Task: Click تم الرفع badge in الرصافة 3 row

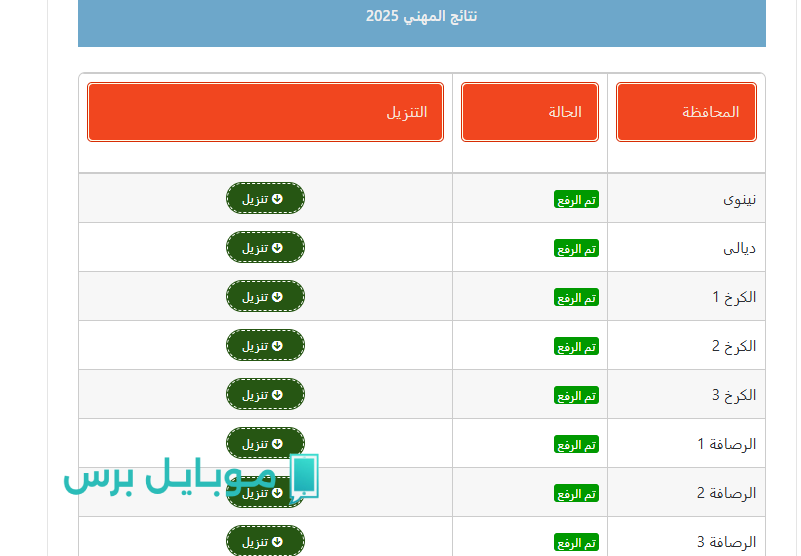Action: pyautogui.click(x=576, y=543)
